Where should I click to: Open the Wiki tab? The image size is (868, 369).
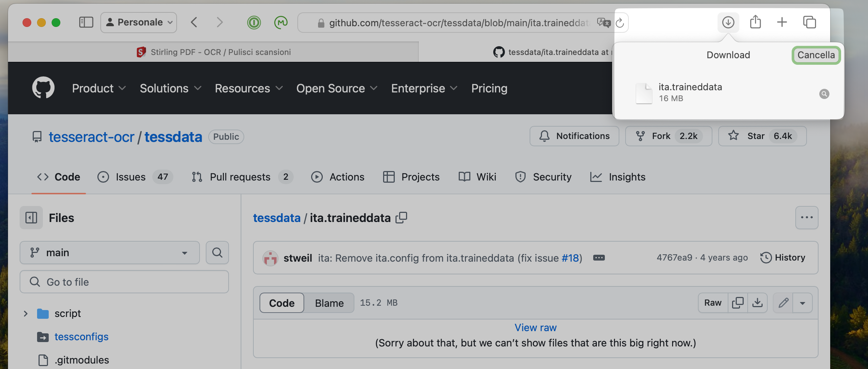click(477, 177)
